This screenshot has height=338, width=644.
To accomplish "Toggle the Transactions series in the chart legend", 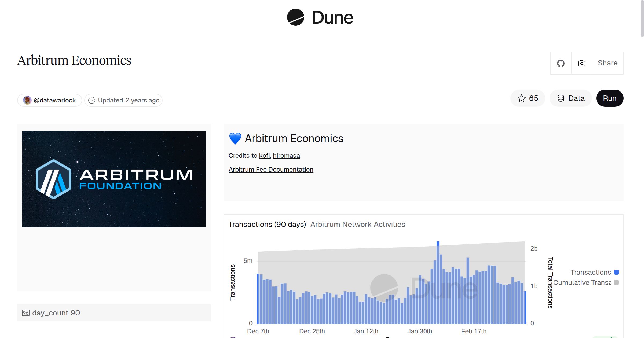I will point(591,272).
